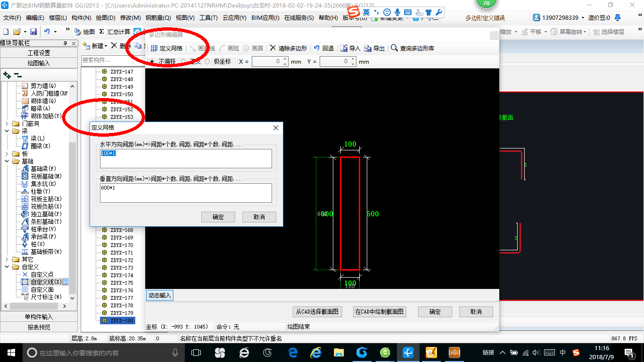Click the 导出 export icon
Screen dimensions: 644x362
coord(368,48)
